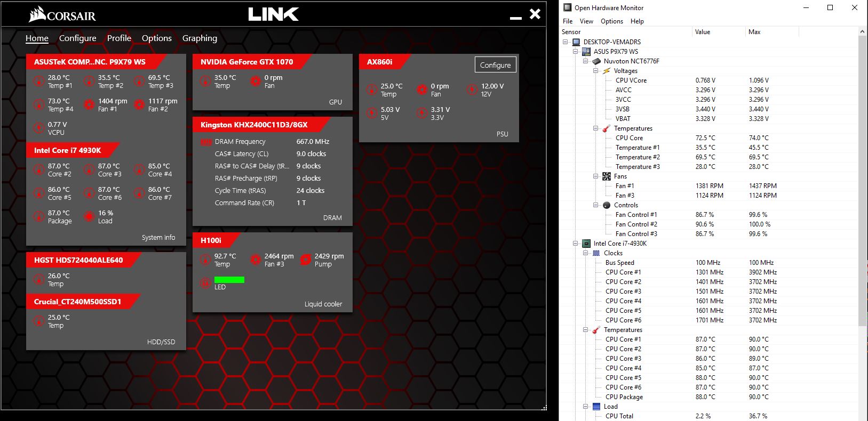
Task: Click the Fan #2 1117 rpm fan icon
Action: pos(139,104)
